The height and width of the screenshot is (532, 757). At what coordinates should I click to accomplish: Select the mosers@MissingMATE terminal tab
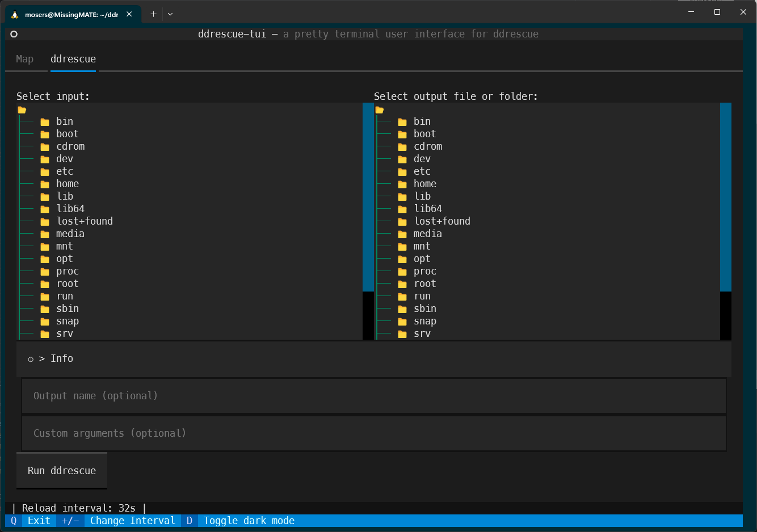point(72,15)
